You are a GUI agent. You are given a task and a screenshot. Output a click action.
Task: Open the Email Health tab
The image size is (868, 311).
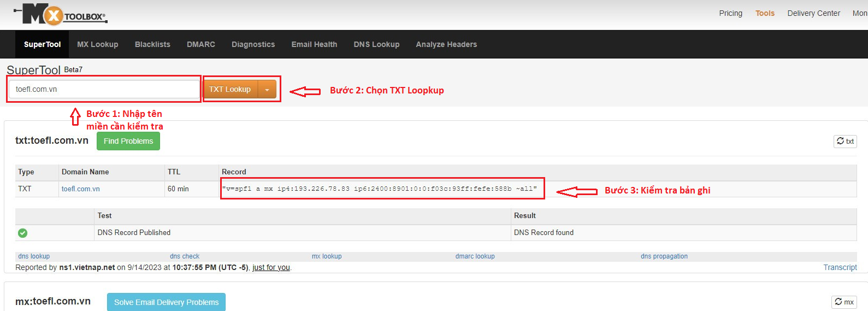[314, 44]
